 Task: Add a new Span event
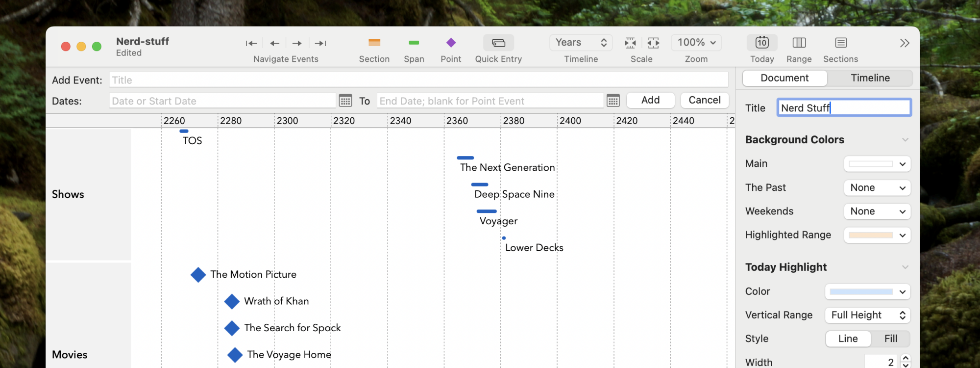(414, 43)
